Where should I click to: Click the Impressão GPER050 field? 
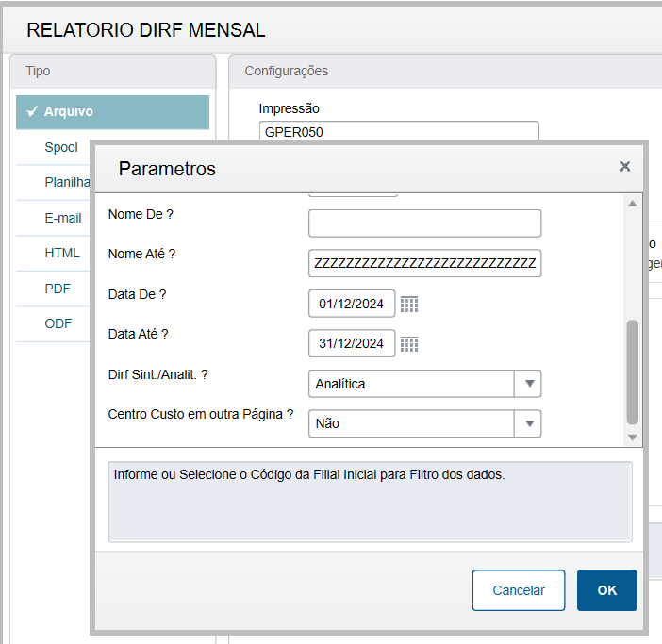(x=398, y=131)
